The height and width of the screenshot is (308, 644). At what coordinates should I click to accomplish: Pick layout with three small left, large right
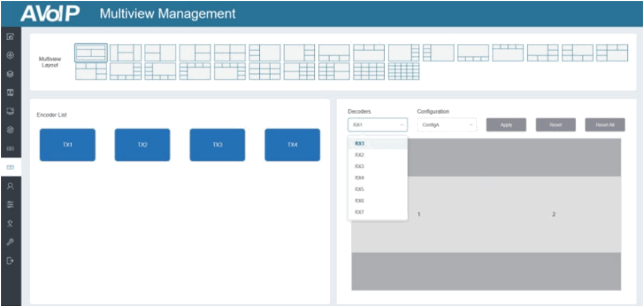coord(264,52)
